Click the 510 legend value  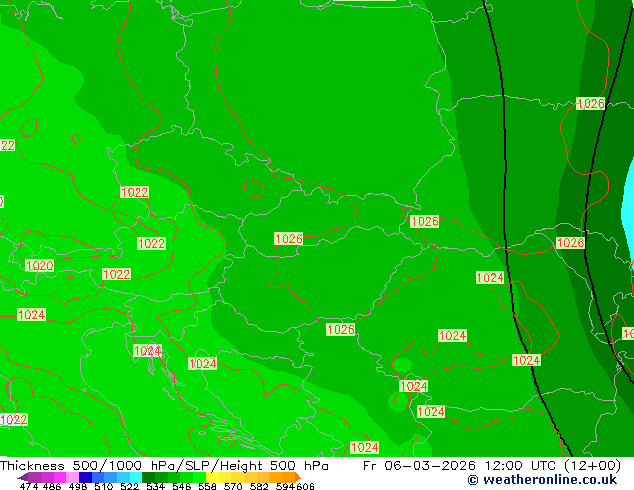pos(104,486)
